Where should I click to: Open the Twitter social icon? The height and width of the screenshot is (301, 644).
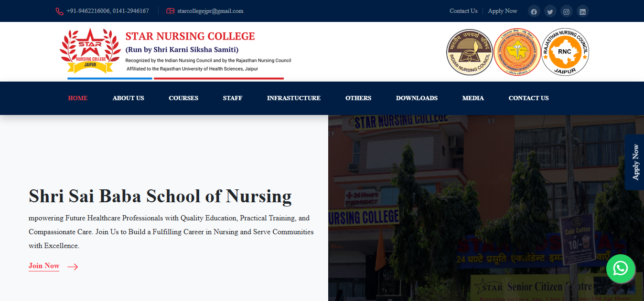point(550,11)
